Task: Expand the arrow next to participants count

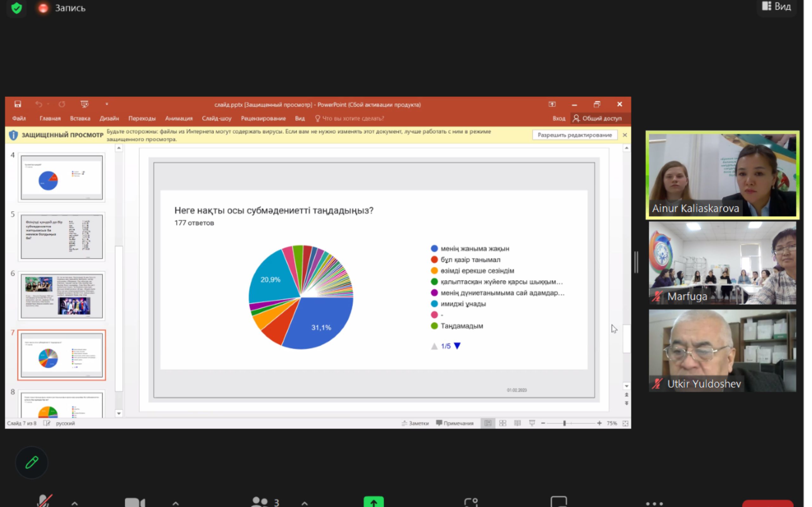Action: [304, 503]
